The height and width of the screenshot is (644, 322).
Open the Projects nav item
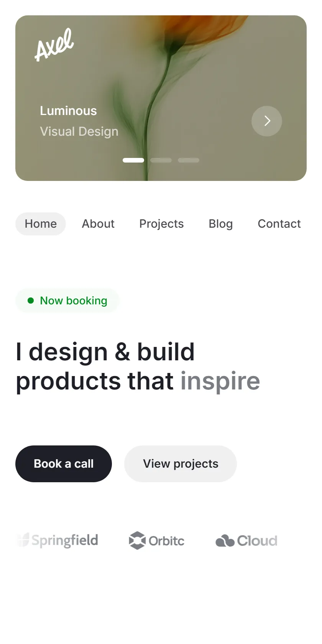pyautogui.click(x=161, y=224)
